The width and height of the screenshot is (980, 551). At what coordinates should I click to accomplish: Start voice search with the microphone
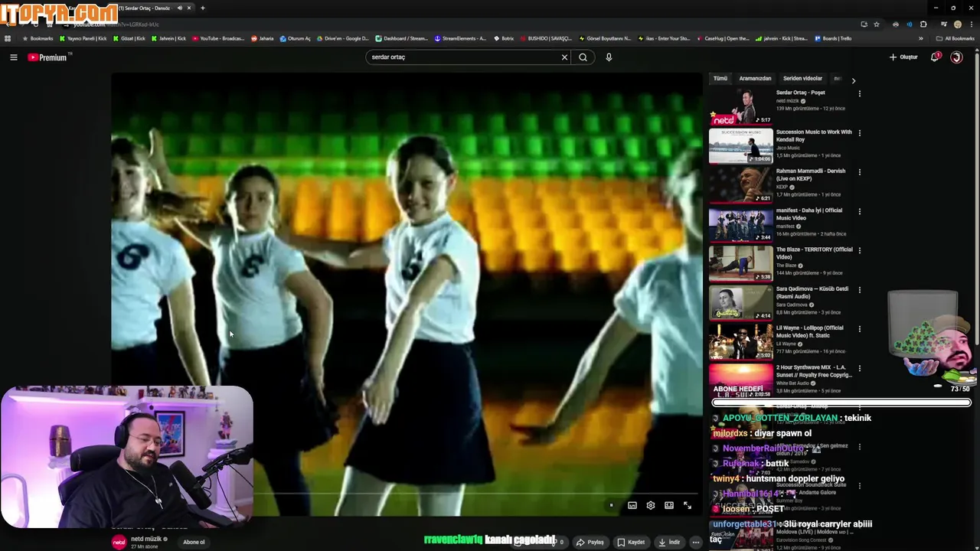point(609,57)
